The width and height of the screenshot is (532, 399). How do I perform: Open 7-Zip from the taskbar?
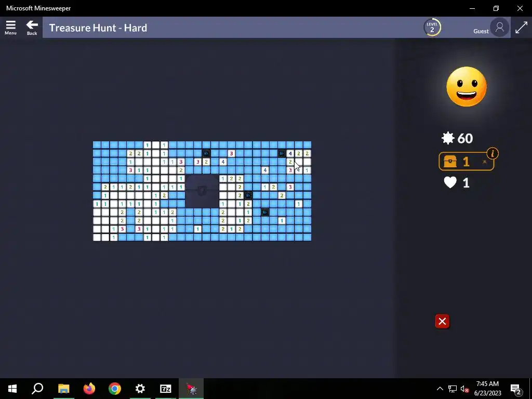[166, 389]
